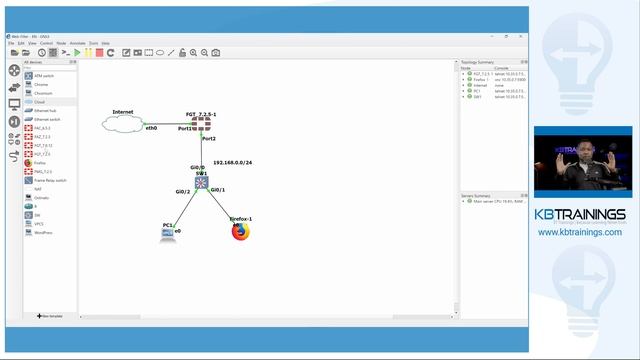Open the Tools menu
The image size is (640, 360).
pos(93,43)
